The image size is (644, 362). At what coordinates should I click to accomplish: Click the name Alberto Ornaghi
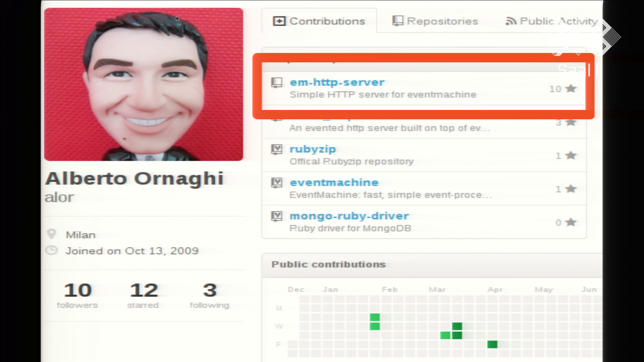pyautogui.click(x=134, y=178)
